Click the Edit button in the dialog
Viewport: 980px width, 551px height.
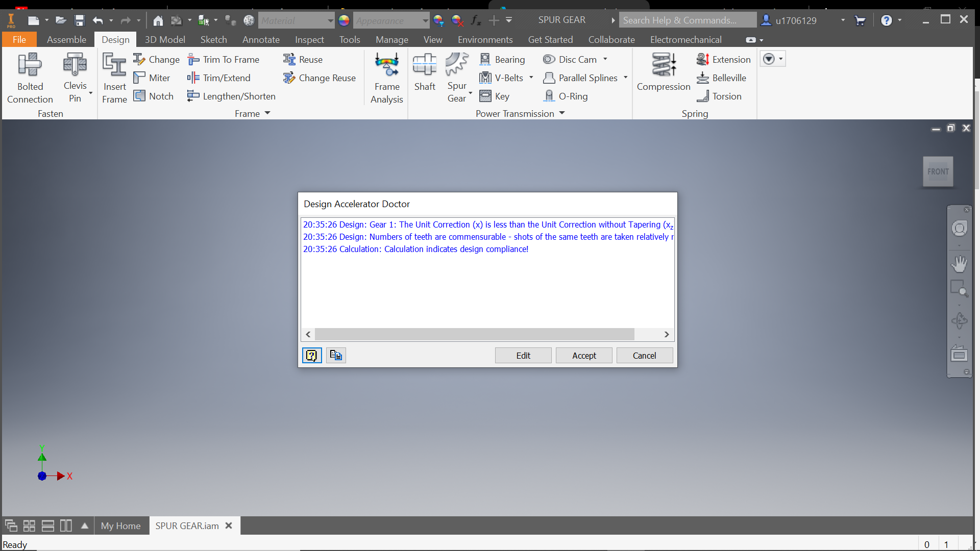coord(523,355)
